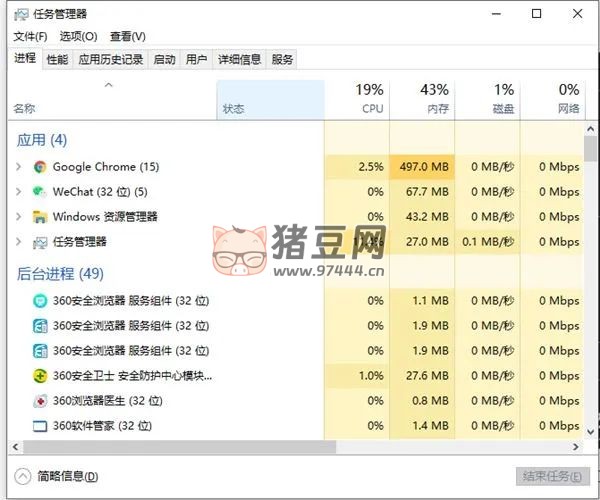600x500 pixels.
Task: Click the Windows 资源管理器 folder icon
Action: coord(40,217)
